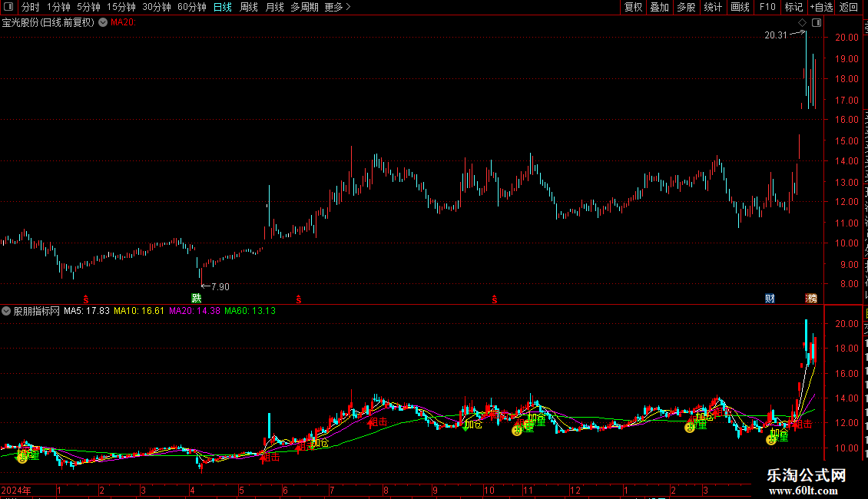Open dropdown beside 宝光股份 title
This screenshot has height=499, width=868.
[103, 22]
